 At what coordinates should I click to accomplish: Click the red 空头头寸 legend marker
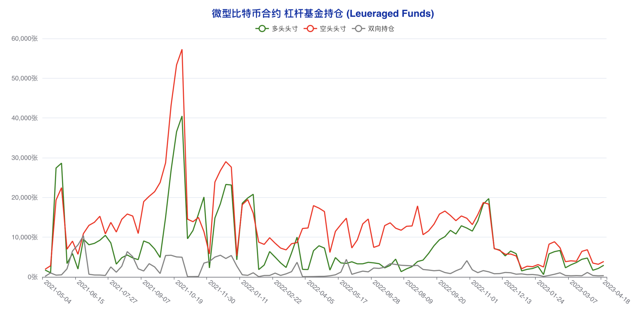click(310, 29)
